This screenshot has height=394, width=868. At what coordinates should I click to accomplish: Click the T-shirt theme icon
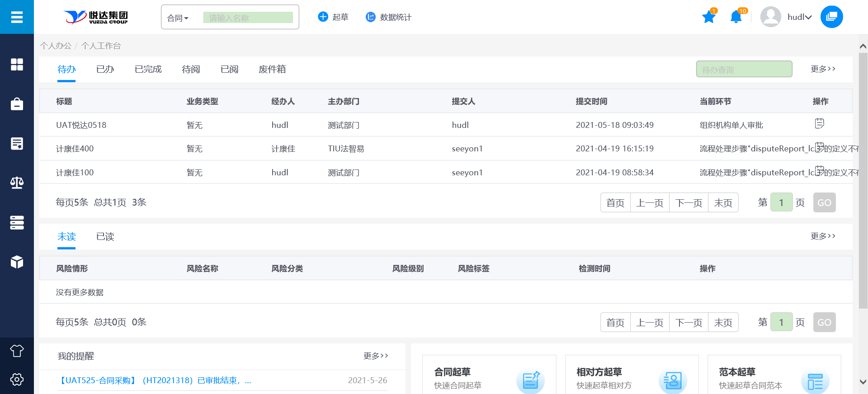tap(17, 351)
